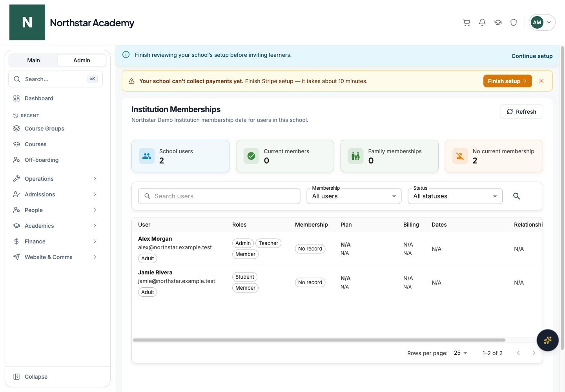This screenshot has height=392, width=565.
Task: Click the Continue setup link
Action: 532,56
